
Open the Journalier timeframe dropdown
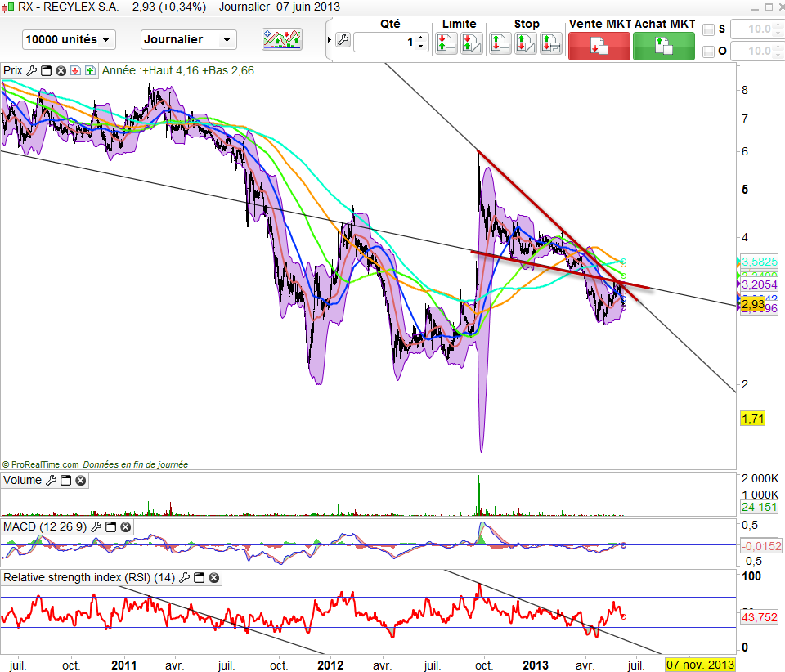pos(189,39)
